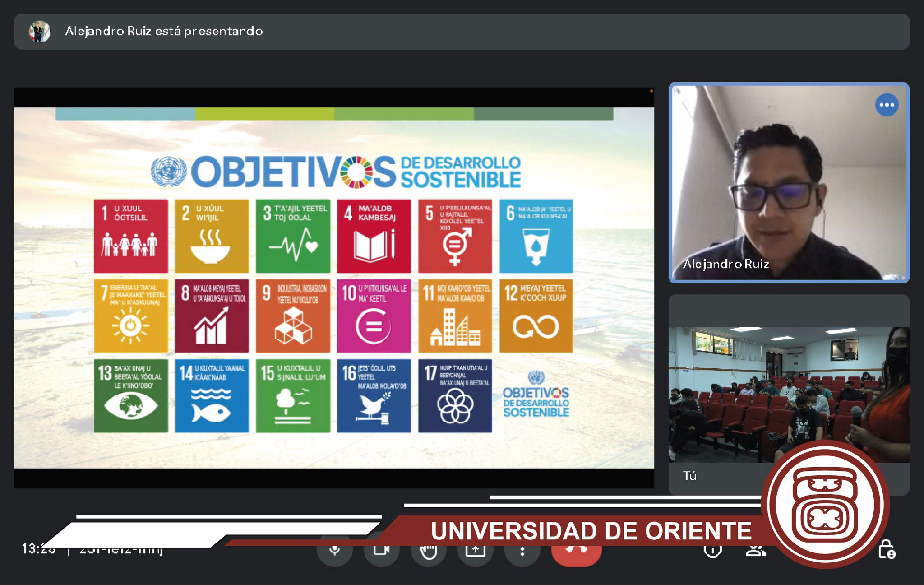Click the family figures icon in tile 1
This screenshot has height=585, width=924.
pyautogui.click(x=129, y=245)
